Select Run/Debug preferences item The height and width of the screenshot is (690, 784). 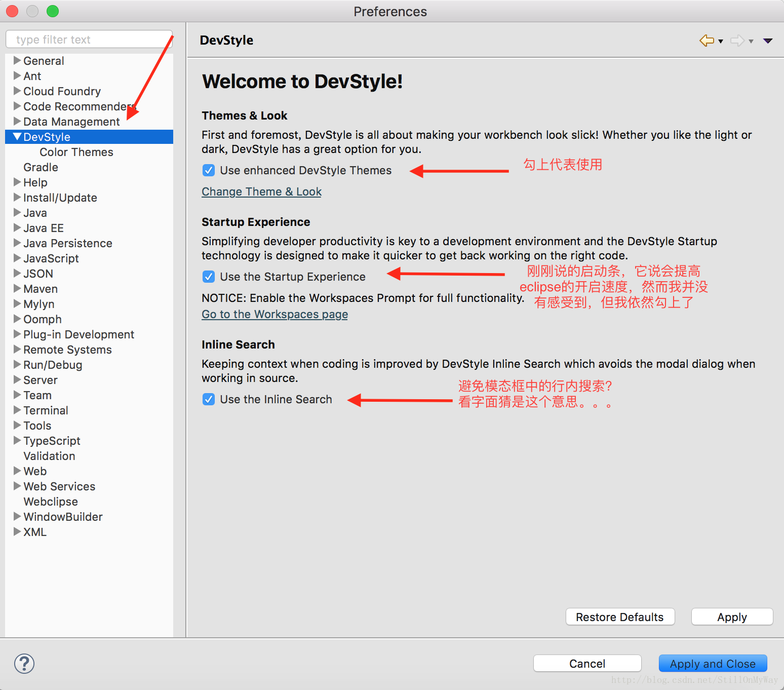(x=53, y=365)
